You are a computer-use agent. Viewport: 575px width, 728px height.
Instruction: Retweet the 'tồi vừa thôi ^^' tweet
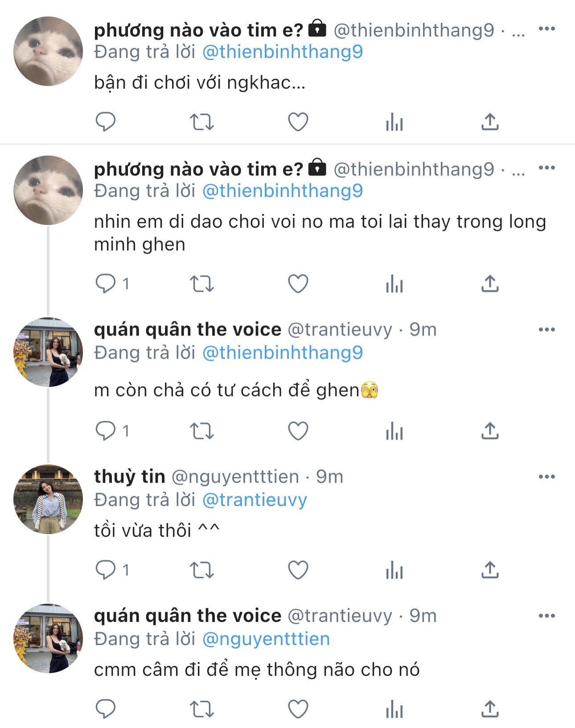click(202, 570)
